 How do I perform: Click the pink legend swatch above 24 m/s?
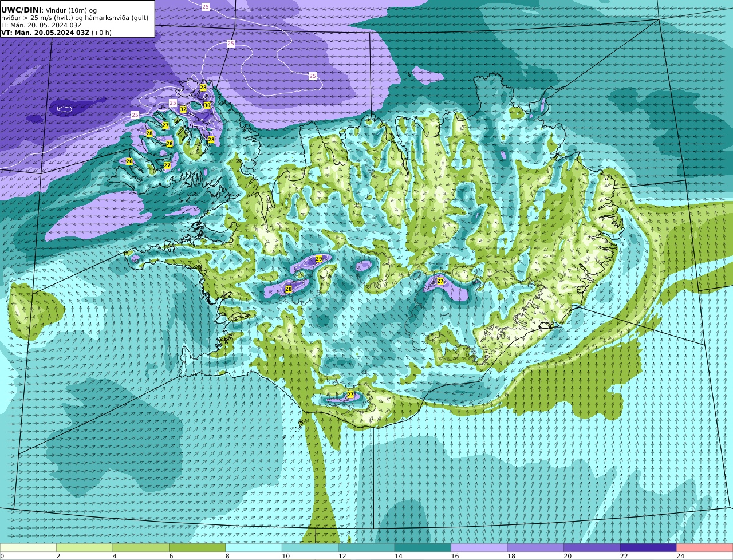tap(705, 547)
